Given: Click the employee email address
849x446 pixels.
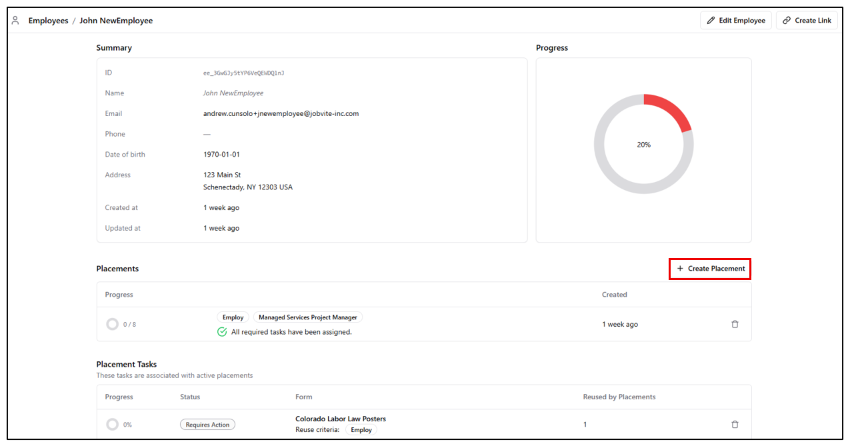Looking at the screenshot, I should pos(280,114).
